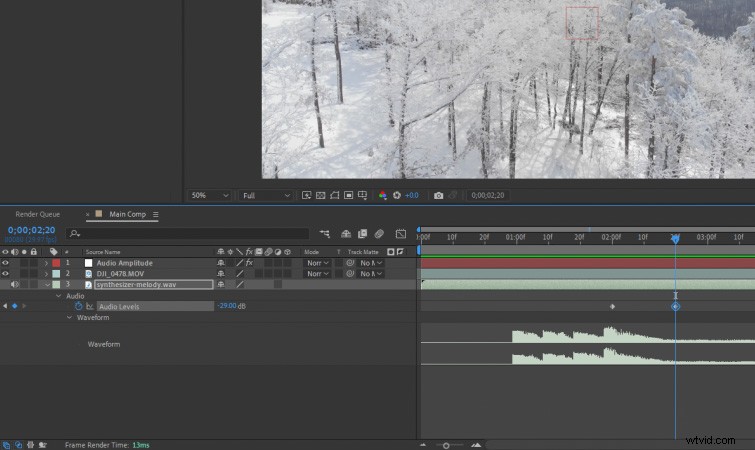Expand layer switches pane at bottom-left
The height and width of the screenshot is (450, 755).
tap(6, 445)
